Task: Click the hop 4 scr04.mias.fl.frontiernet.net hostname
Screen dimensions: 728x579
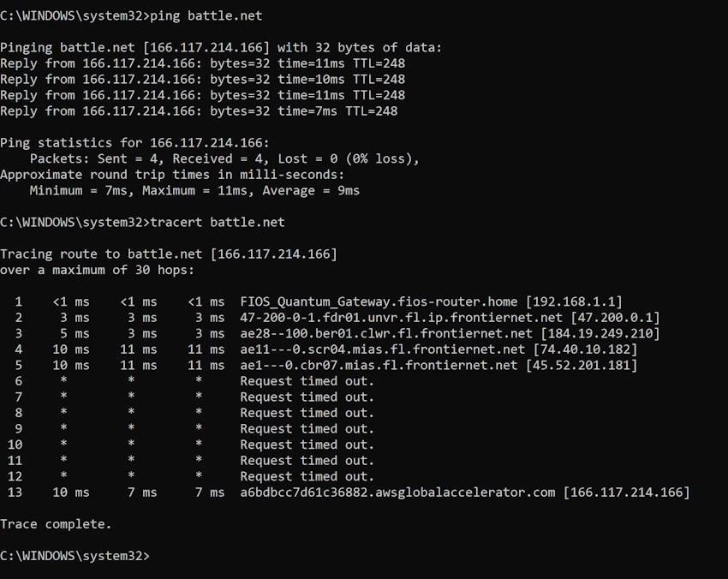Action: click(x=382, y=349)
